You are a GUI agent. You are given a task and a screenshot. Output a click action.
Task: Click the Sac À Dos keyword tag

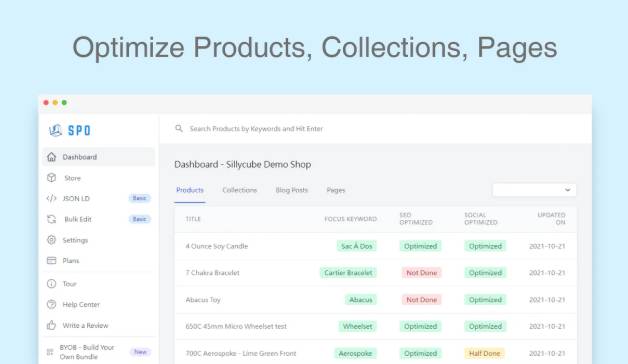[356, 246]
